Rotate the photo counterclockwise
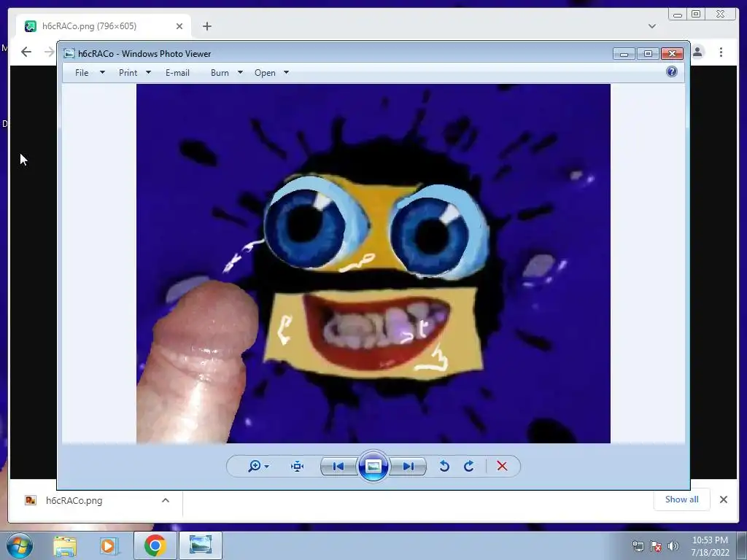 tap(444, 466)
